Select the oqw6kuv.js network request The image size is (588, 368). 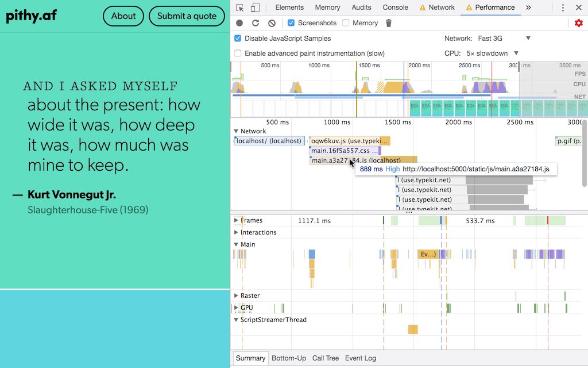pyautogui.click(x=350, y=141)
